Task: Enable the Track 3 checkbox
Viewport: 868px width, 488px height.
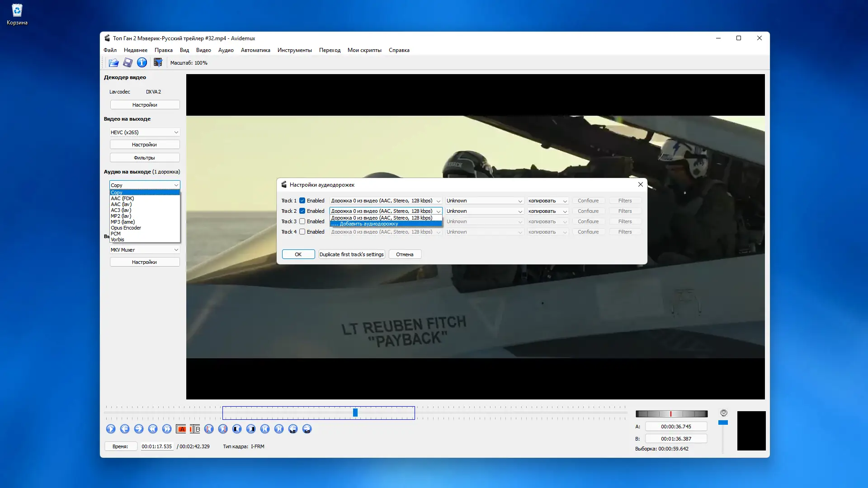Action: pyautogui.click(x=302, y=221)
